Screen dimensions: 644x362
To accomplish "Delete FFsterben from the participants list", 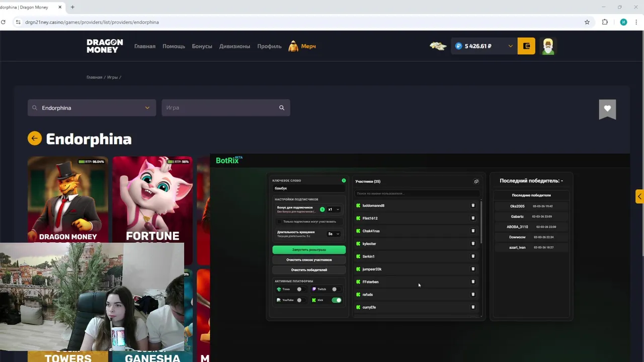I will coord(473,282).
